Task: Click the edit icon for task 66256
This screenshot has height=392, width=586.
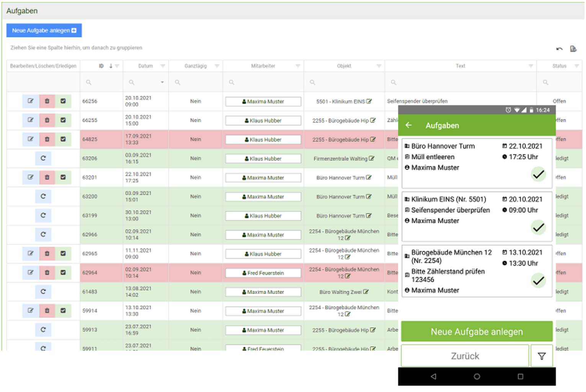Action: tap(31, 101)
